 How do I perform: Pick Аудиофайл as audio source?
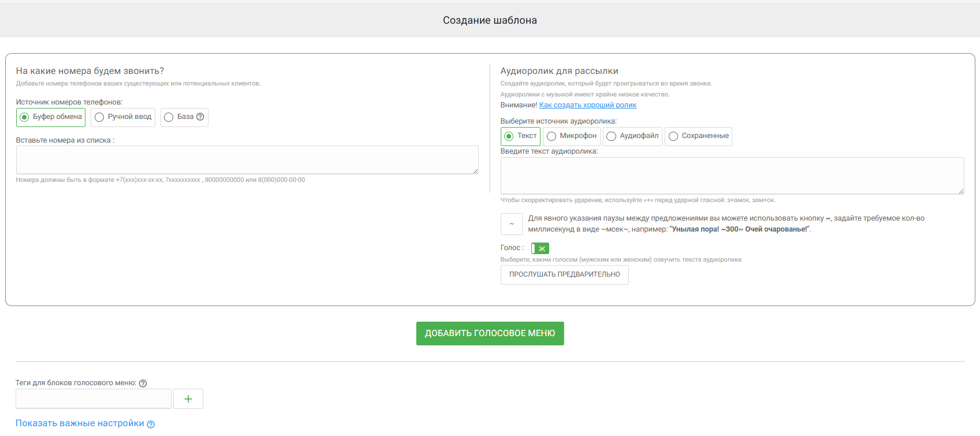632,136
